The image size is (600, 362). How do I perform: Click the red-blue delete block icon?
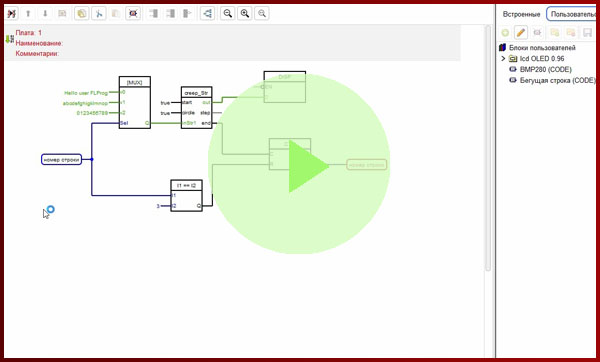click(x=133, y=14)
